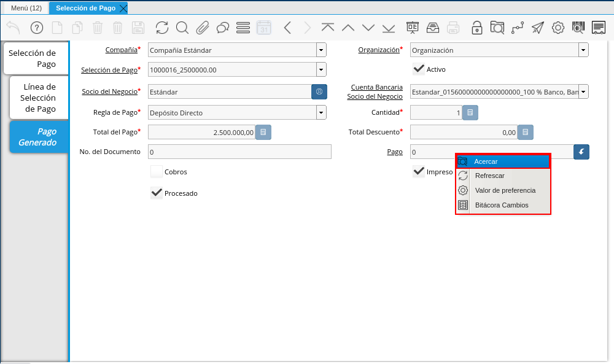Open the Find record magnifier icon

182,28
